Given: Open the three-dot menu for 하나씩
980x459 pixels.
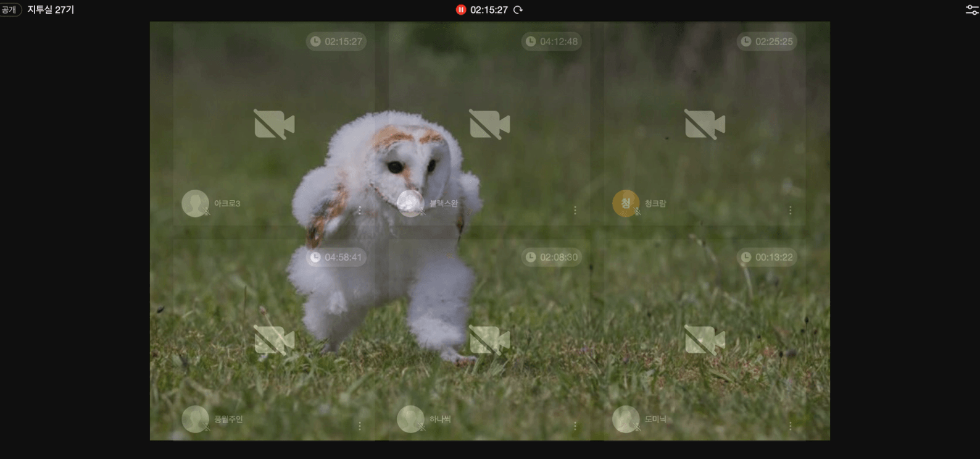Looking at the screenshot, I should pos(575,426).
